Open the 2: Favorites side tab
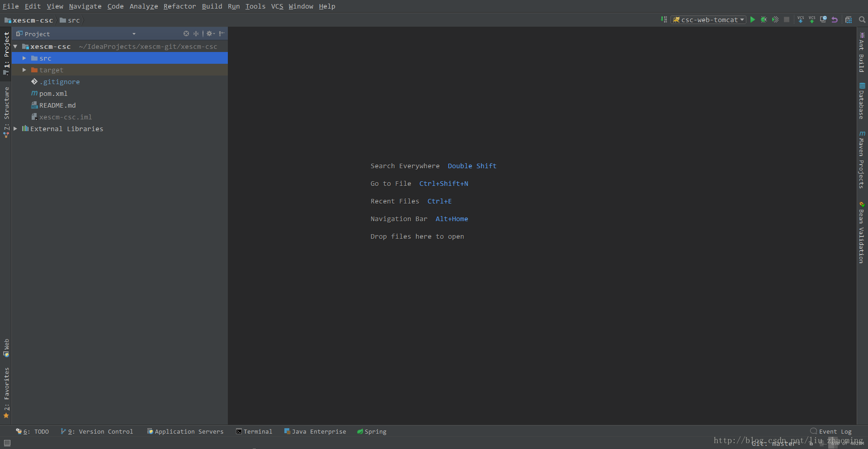 pyautogui.click(x=6, y=392)
